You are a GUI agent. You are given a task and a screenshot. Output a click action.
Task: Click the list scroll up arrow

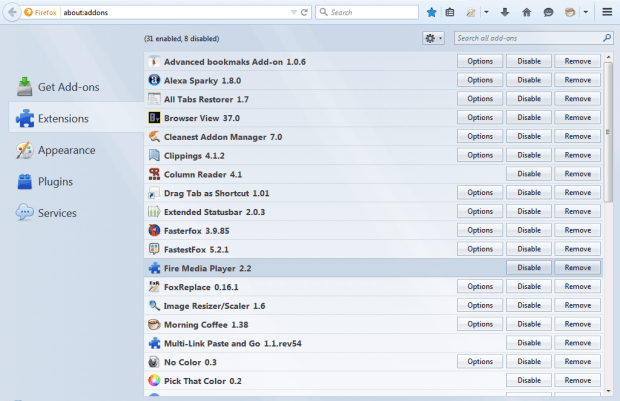click(x=608, y=57)
